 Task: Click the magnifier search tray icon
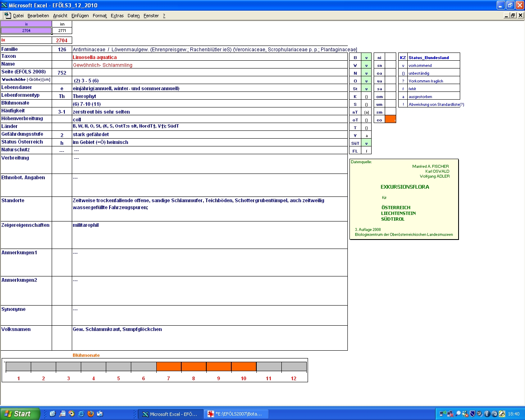pos(458,414)
